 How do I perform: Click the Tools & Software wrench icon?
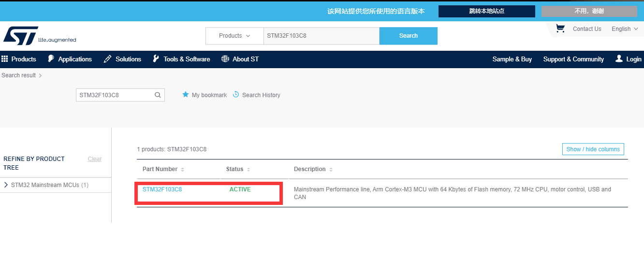pos(156,59)
